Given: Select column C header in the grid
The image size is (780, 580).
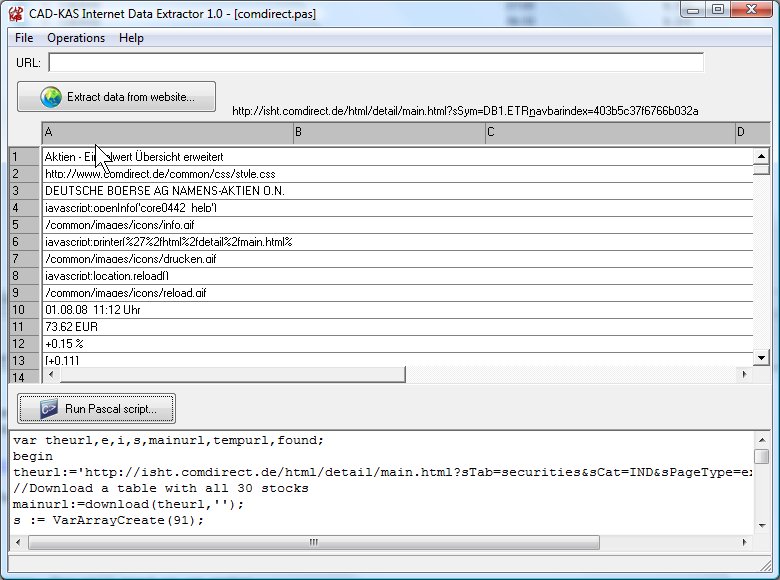Looking at the screenshot, I should (610, 132).
